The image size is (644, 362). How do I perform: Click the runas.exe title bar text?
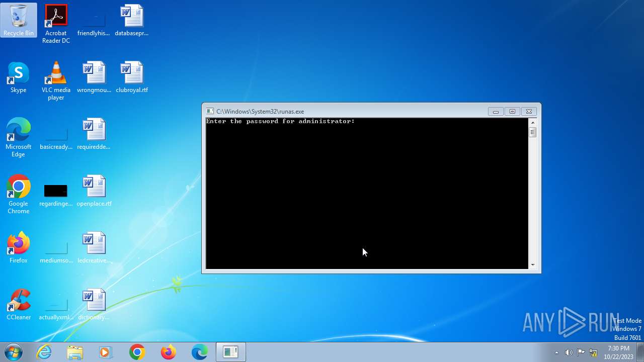(x=260, y=112)
